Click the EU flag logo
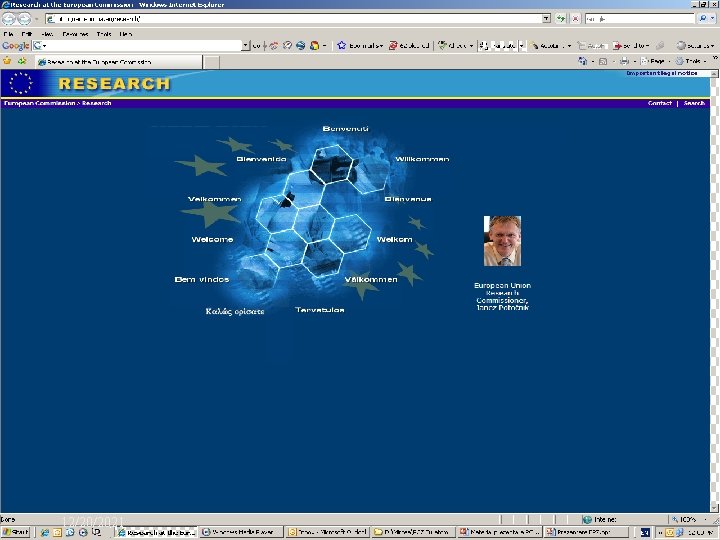 20,83
